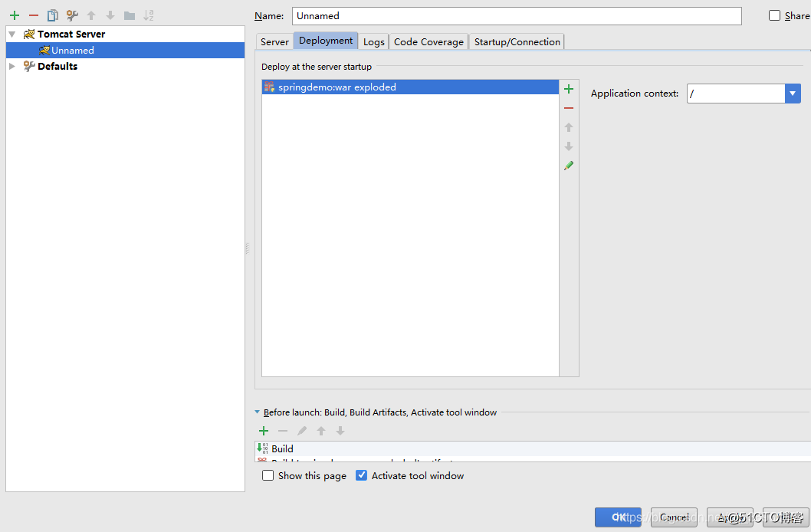Add a deployment artifact with green plus

coord(569,89)
